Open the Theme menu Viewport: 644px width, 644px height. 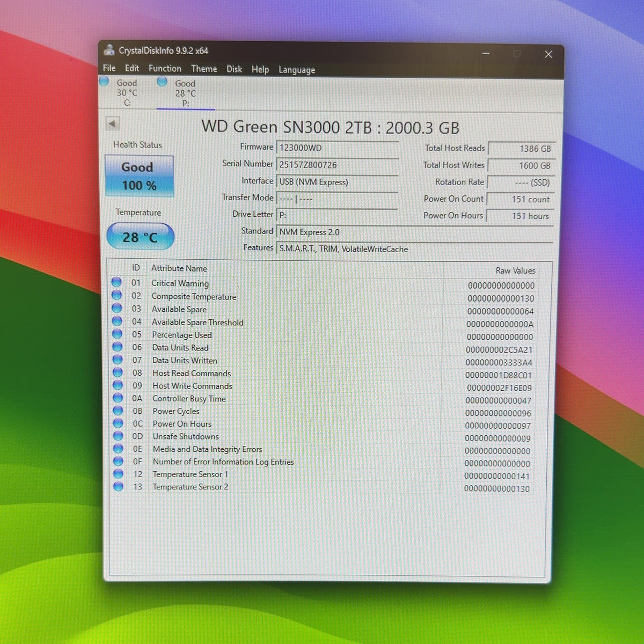(x=204, y=69)
